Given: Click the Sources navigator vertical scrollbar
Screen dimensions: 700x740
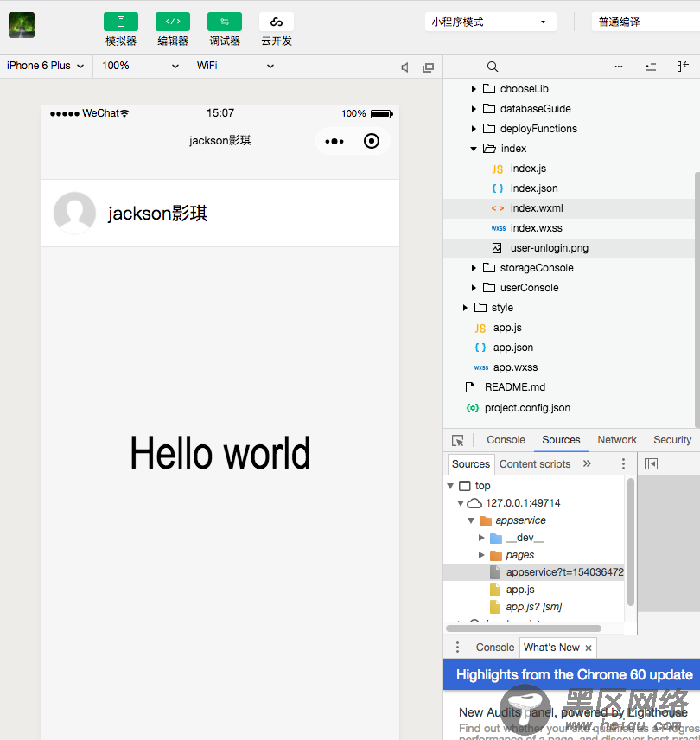Looking at the screenshot, I should click(631, 542).
